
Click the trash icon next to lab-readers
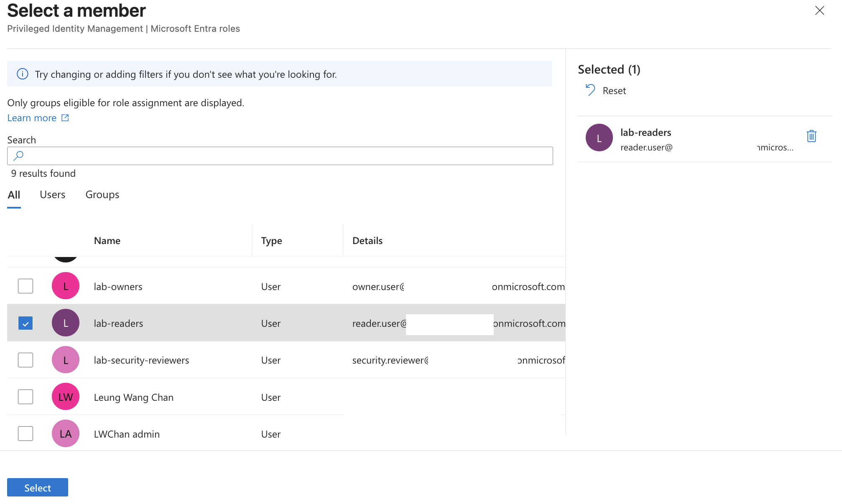[811, 136]
